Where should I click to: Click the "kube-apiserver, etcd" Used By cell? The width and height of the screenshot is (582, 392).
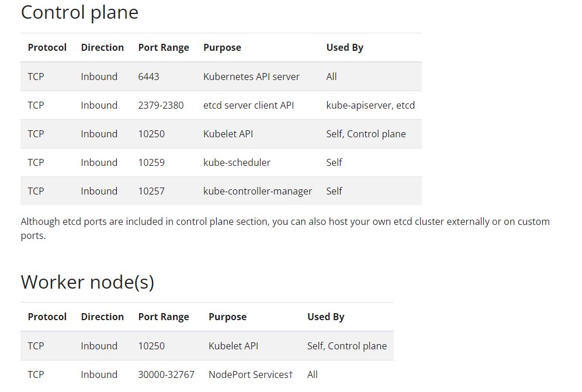coord(370,105)
